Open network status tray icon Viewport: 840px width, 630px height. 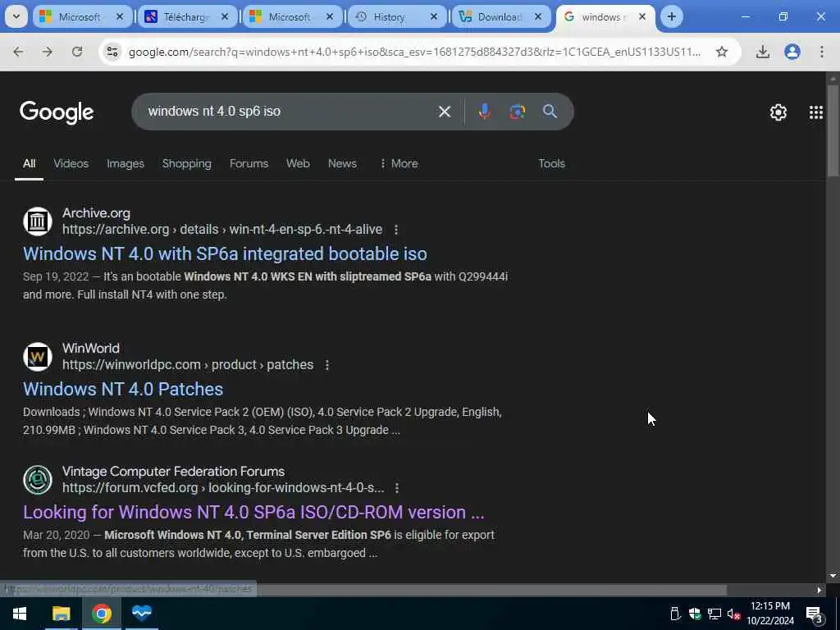714,614
